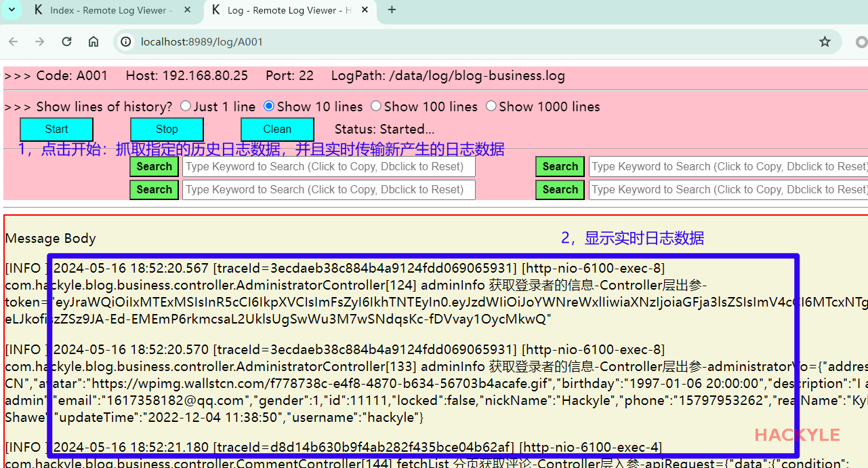Close the Log - Remote Log Viewer tab
Screen dimensions: 868x468
point(365,10)
